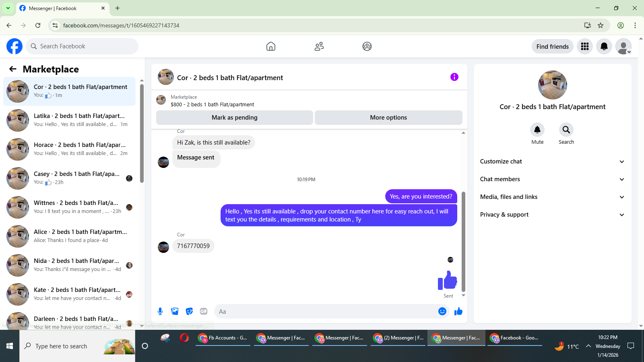The image size is (644, 362).
Task: Click the conversation list scrollbar
Action: (x=142, y=133)
